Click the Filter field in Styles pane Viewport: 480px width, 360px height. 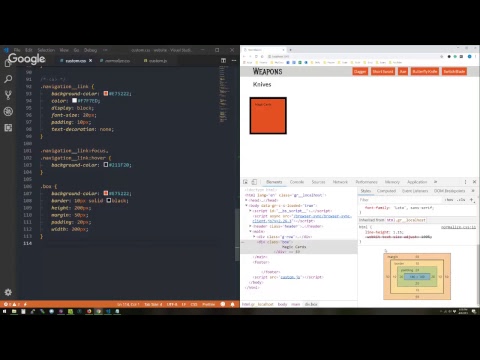click(400, 200)
